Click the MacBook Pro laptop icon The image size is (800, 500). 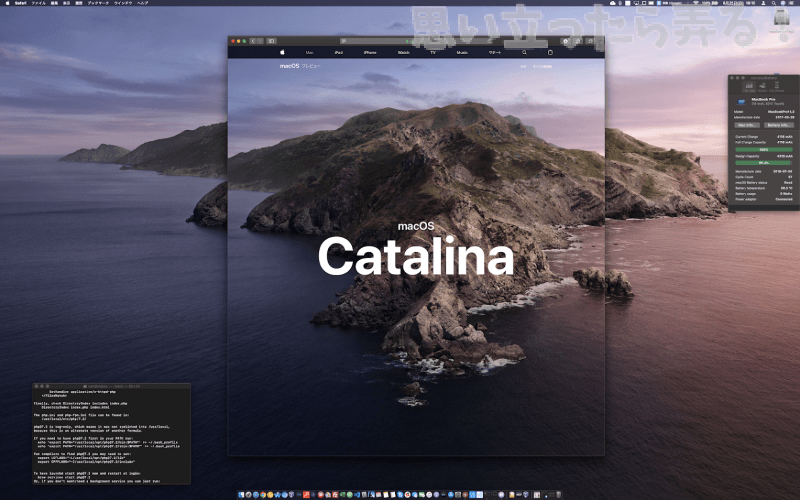(741, 102)
